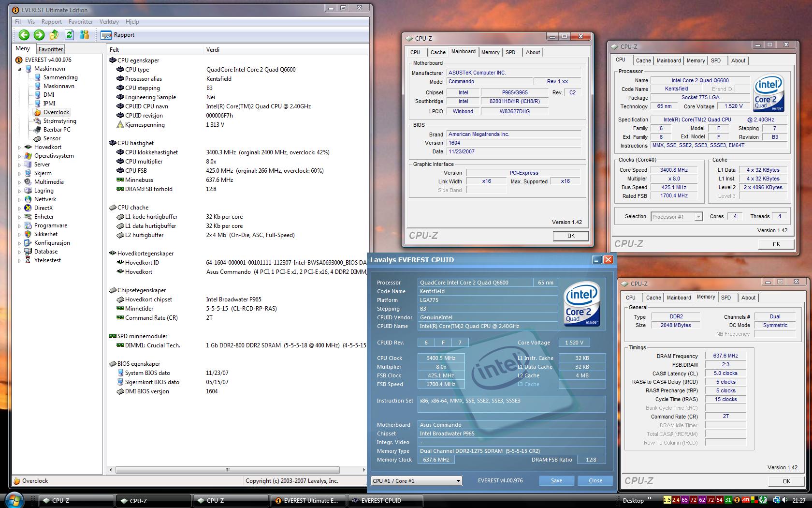This screenshot has width=812, height=508.
Task: Open the Favoritter menu
Action: pyautogui.click(x=81, y=22)
